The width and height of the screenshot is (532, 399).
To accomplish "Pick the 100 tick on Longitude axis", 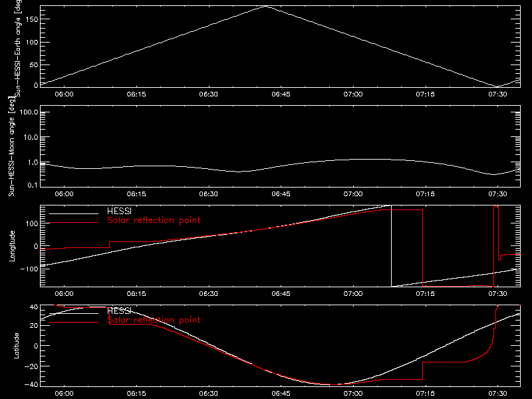I will click(x=32, y=223).
